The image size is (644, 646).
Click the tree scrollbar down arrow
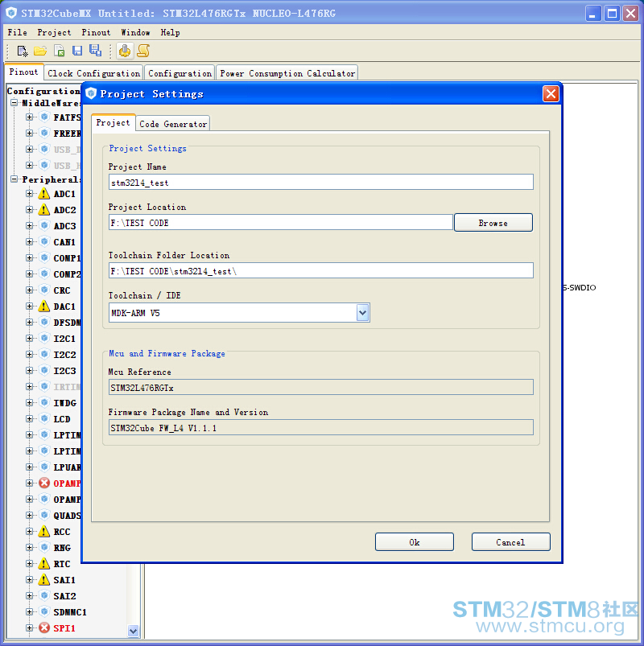point(133,631)
